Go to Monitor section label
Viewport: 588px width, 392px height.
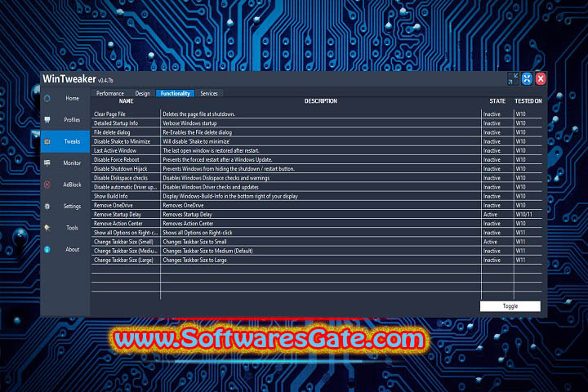(72, 163)
